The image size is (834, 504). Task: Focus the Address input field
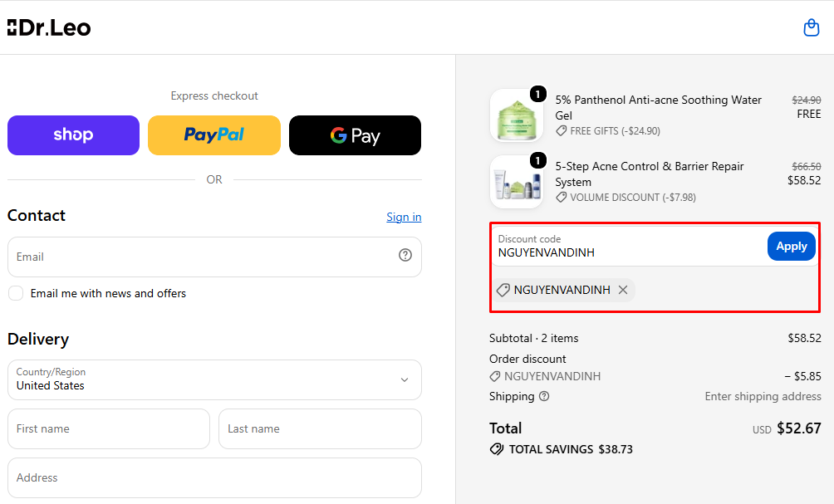pyautogui.click(x=214, y=477)
